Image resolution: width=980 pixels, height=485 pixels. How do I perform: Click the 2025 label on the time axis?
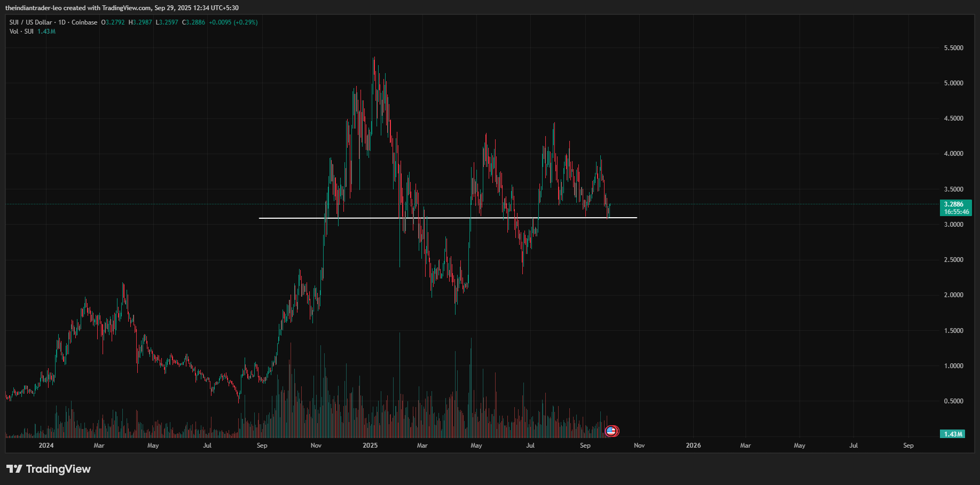click(x=370, y=446)
